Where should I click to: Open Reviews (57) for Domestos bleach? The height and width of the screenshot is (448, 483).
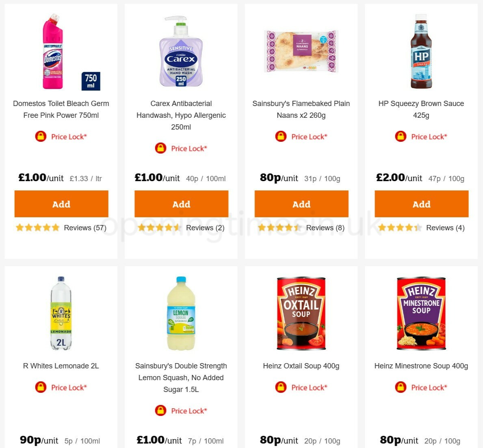point(85,228)
